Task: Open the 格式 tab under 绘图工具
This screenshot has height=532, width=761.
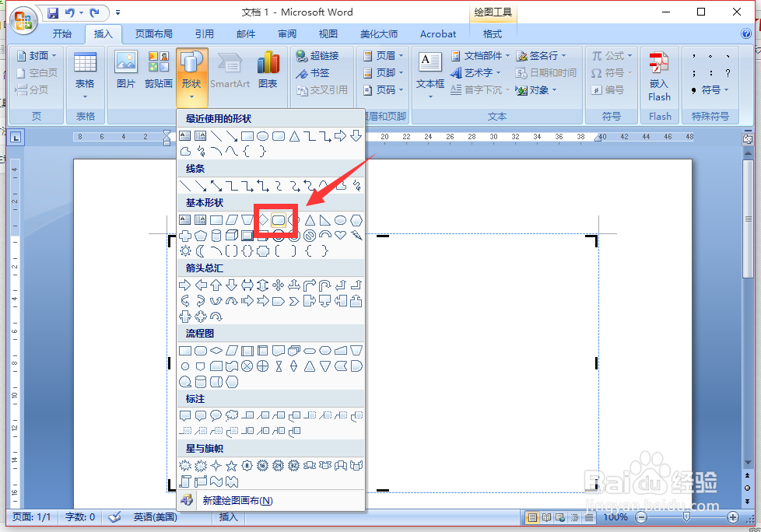Action: pyautogui.click(x=492, y=33)
